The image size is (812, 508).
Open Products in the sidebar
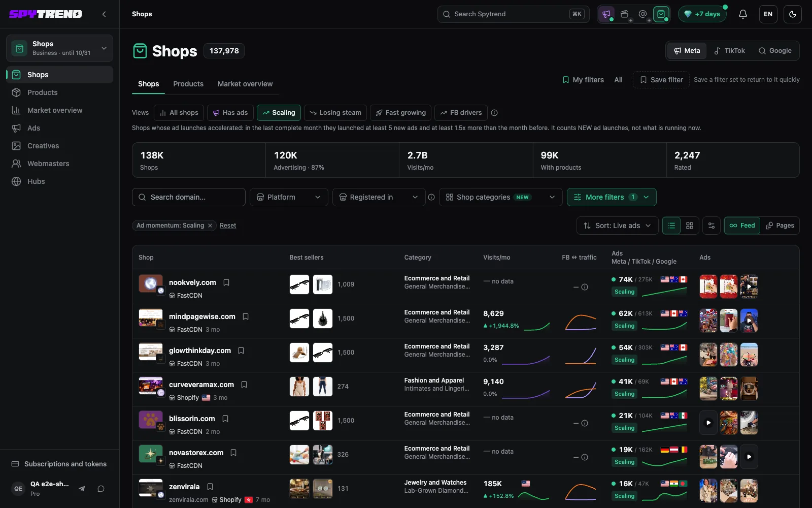pyautogui.click(x=60, y=92)
